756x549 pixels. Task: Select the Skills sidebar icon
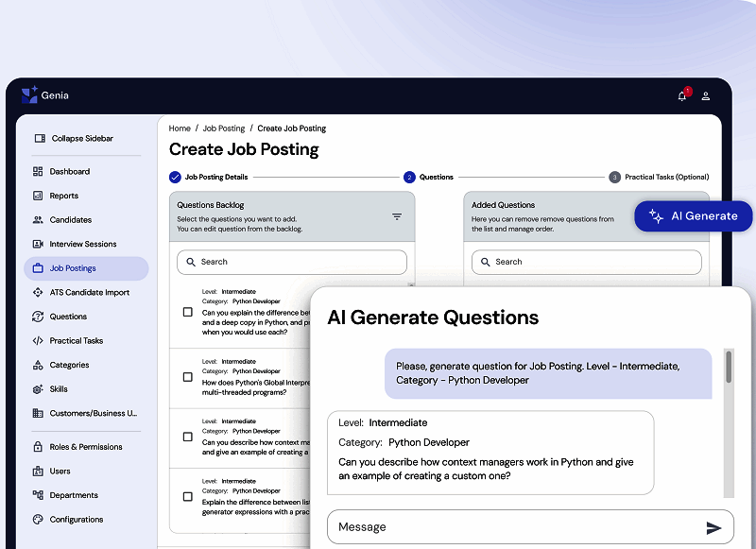coord(37,388)
